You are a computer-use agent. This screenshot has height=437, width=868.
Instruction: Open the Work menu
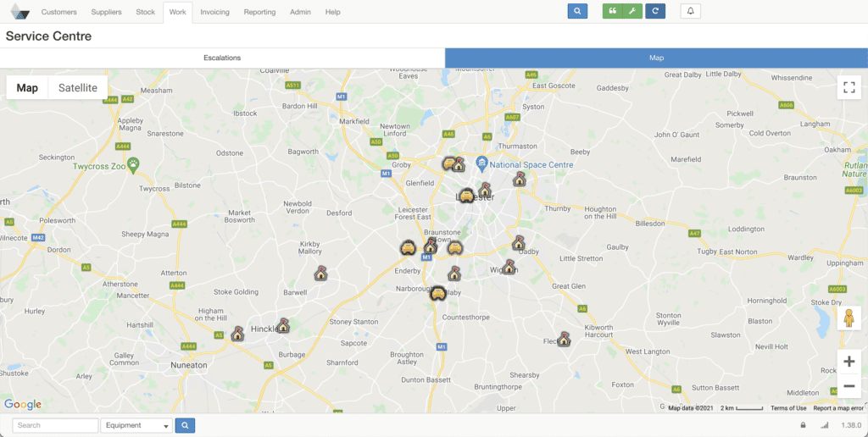(x=178, y=12)
